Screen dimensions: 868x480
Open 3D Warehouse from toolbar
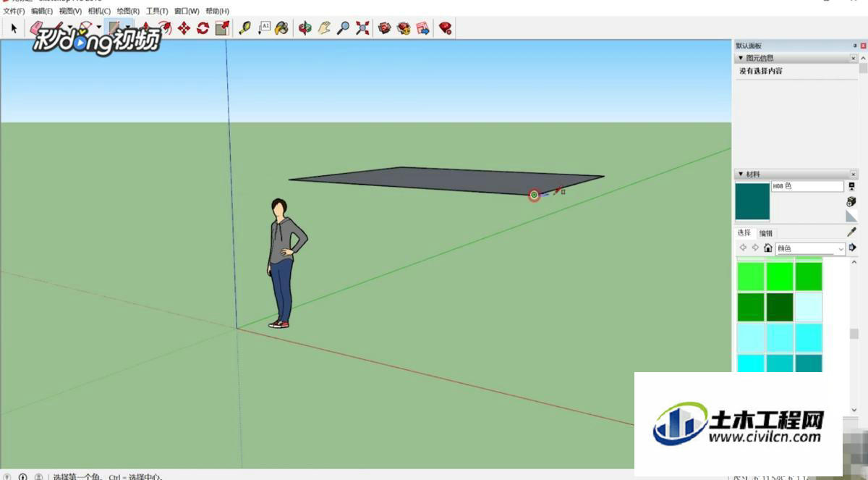[x=384, y=28]
